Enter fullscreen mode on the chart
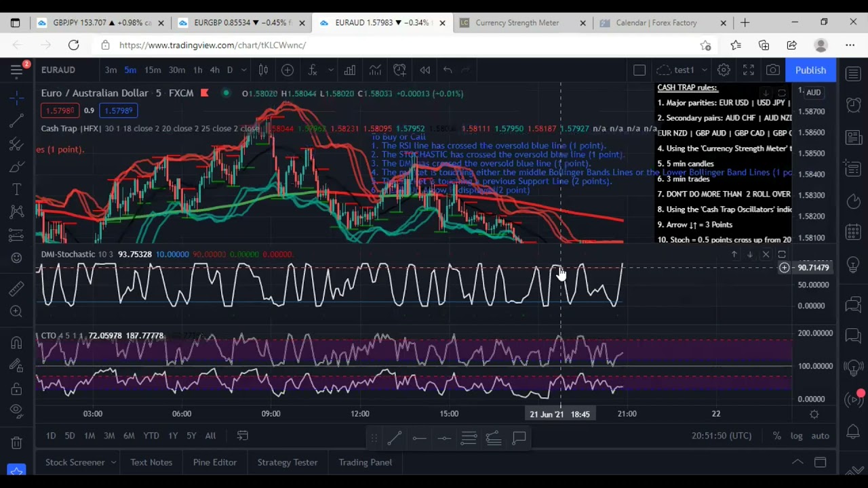The width and height of the screenshot is (868, 488). (749, 70)
